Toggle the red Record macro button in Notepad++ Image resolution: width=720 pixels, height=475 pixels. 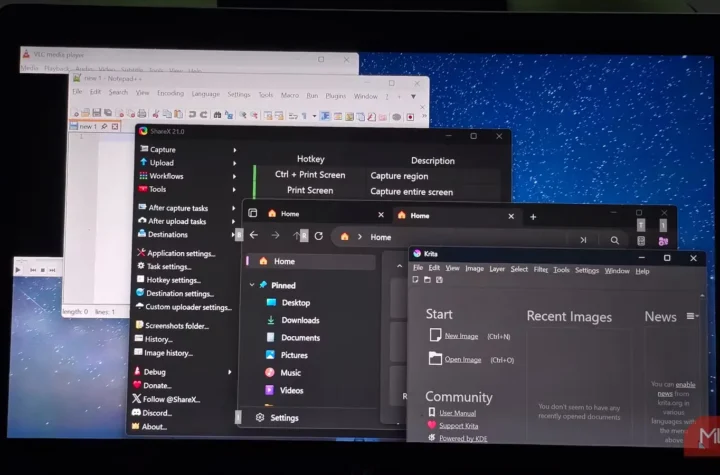point(410,117)
